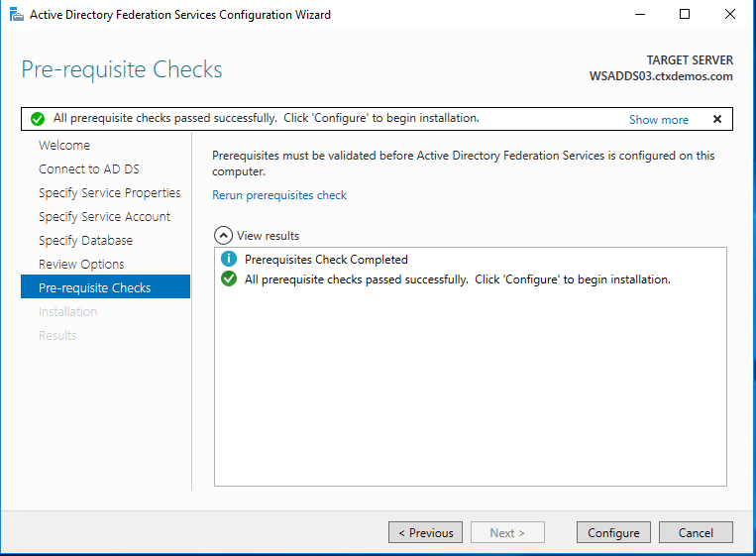Maximize the wizard window
756x556 pixels.
tap(685, 15)
